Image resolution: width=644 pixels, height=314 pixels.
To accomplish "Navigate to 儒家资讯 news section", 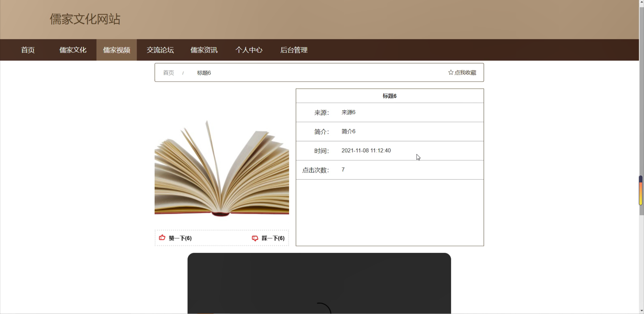I will (x=204, y=50).
